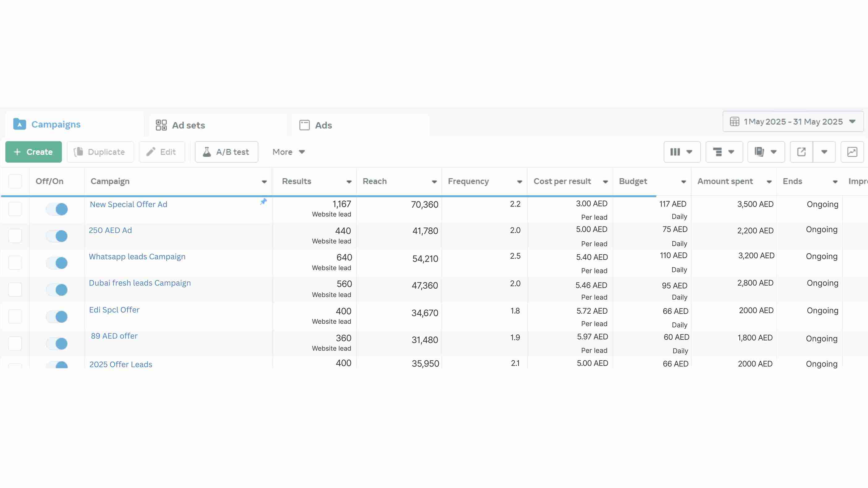Image resolution: width=868 pixels, height=488 pixels.
Task: Open the Whatsapp leads Campaign link
Action: pyautogui.click(x=137, y=257)
